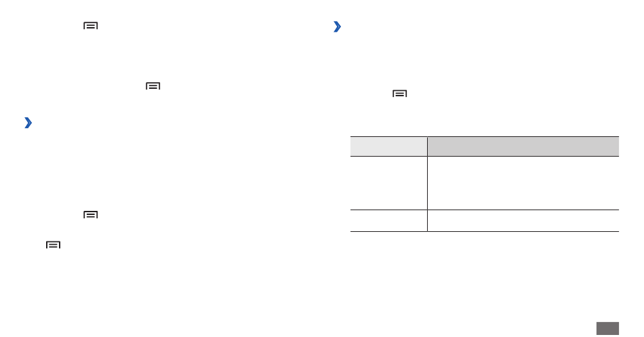
Task: Click the short last-row cell in the narrow column
Action: pos(388,220)
